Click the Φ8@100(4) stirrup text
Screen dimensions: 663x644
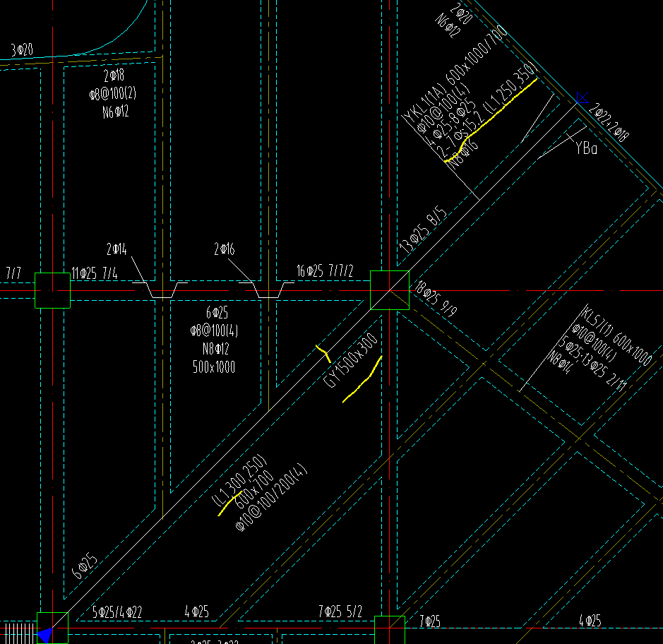(x=215, y=330)
